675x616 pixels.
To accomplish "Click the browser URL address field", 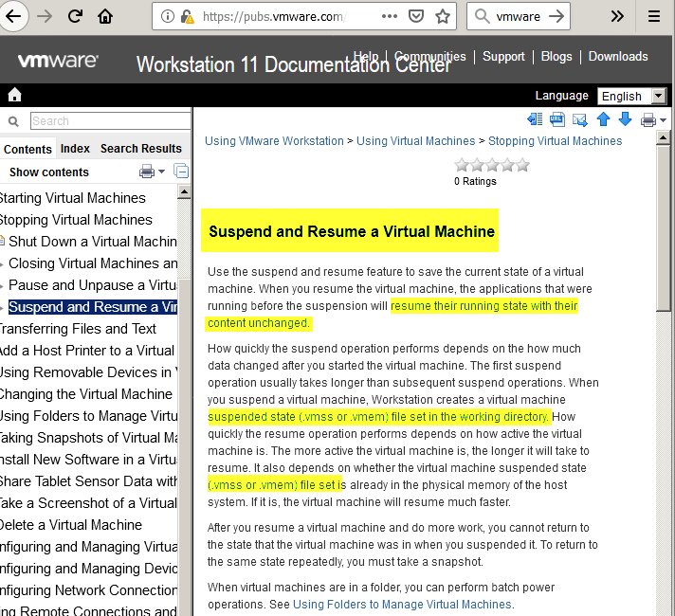I will point(273,16).
